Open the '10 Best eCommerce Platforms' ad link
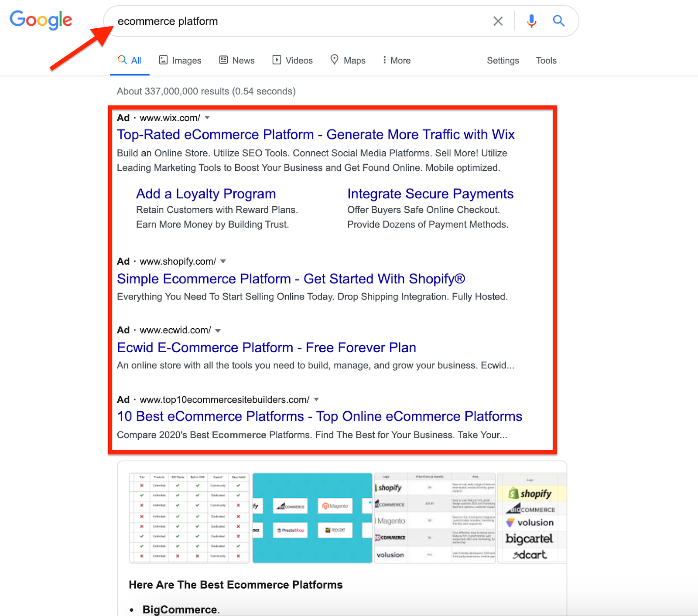698x616 pixels. [319, 416]
